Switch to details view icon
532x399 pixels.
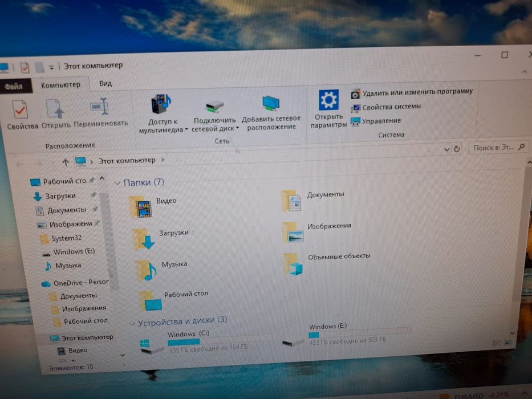tap(497, 343)
